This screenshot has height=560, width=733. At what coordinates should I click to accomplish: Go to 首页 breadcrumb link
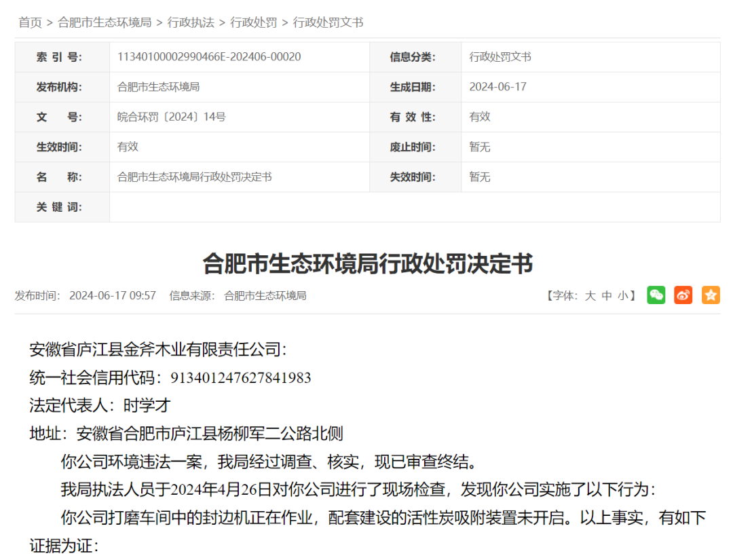click(31, 22)
